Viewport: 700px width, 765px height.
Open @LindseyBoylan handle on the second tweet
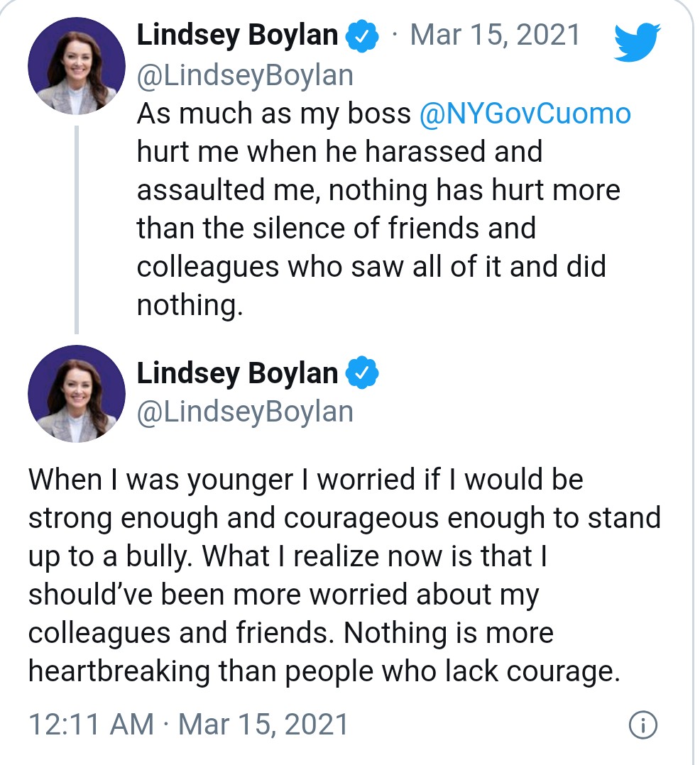click(246, 410)
